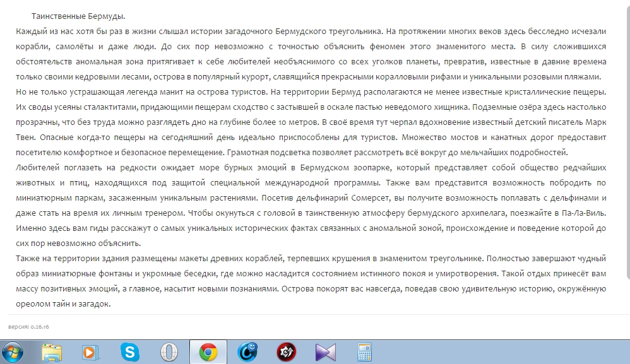Screen dimensions: 630x364
Task: Click the phrase "дельфинарий Сомерсет" in the text
Action: (x=343, y=198)
